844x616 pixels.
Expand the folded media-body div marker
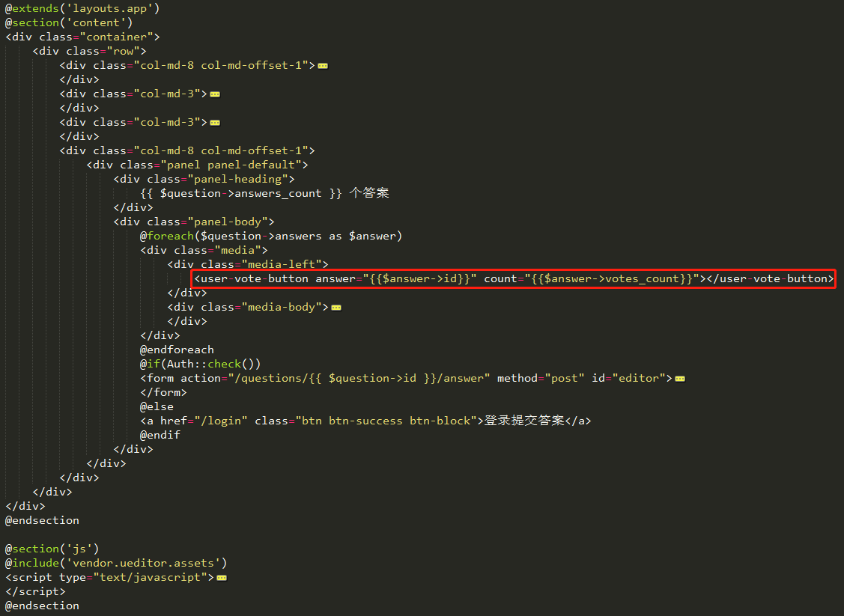point(336,308)
